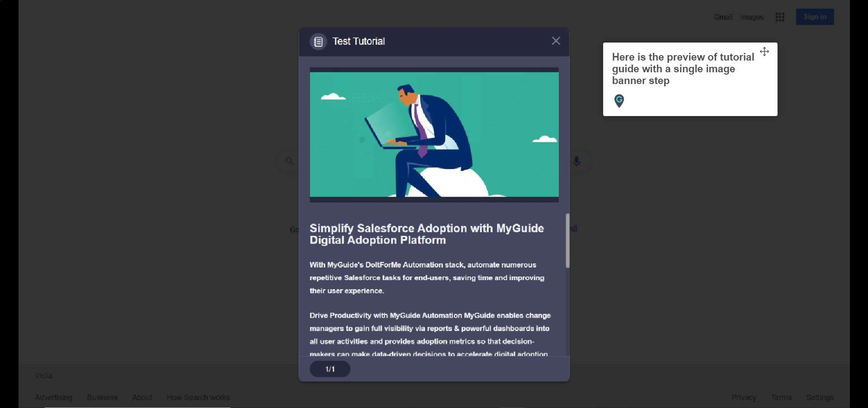The width and height of the screenshot is (868, 408).
Task: Click the Sign in button
Action: coord(815,17)
